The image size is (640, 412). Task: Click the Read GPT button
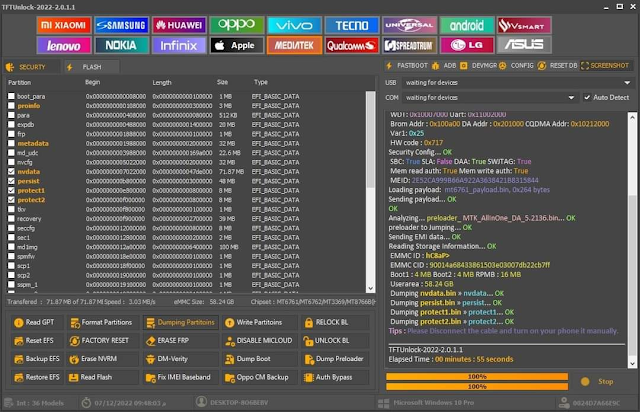click(38, 323)
